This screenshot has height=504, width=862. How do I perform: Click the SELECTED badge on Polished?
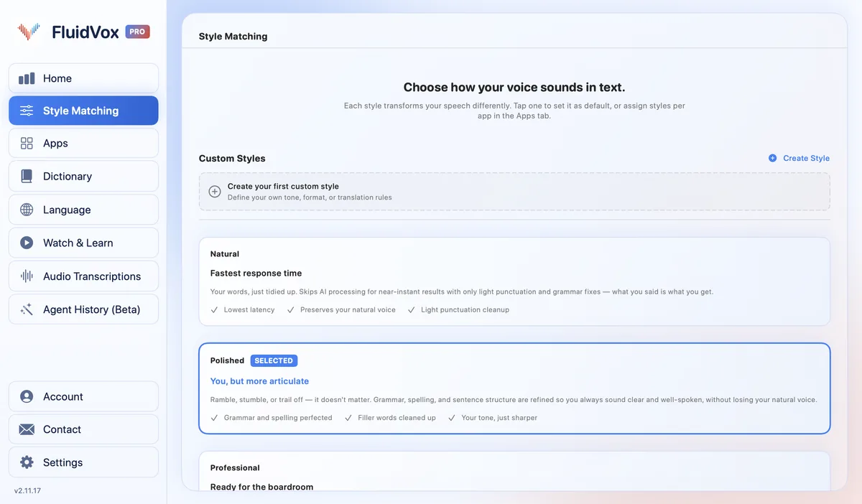click(x=274, y=360)
